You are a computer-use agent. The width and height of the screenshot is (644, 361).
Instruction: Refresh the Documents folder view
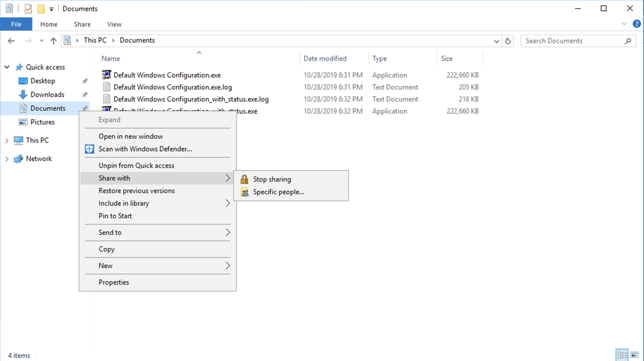pyautogui.click(x=508, y=41)
